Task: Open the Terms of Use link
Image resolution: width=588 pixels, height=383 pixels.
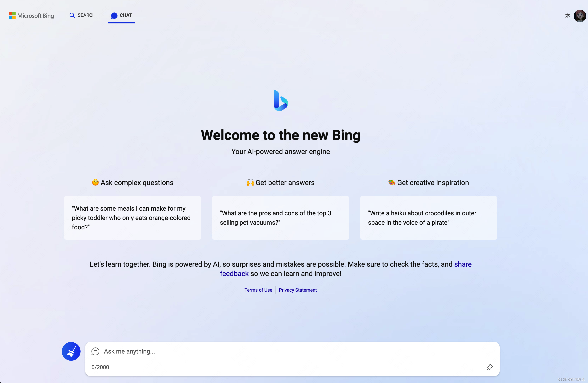Action: coord(258,290)
